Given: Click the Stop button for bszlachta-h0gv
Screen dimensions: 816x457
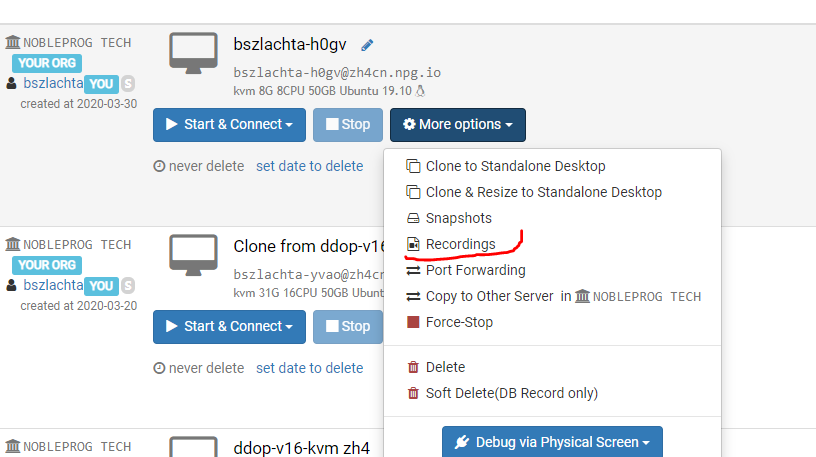Looking at the screenshot, I should tap(348, 125).
